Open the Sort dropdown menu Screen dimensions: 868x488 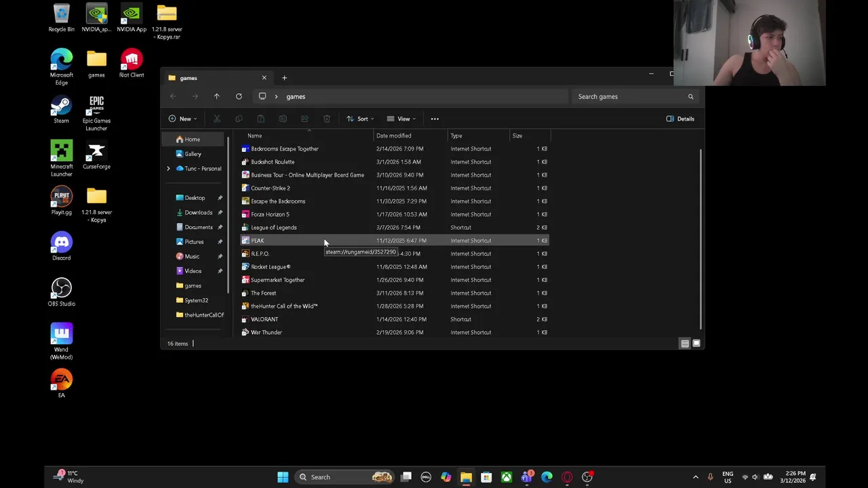[x=360, y=119]
